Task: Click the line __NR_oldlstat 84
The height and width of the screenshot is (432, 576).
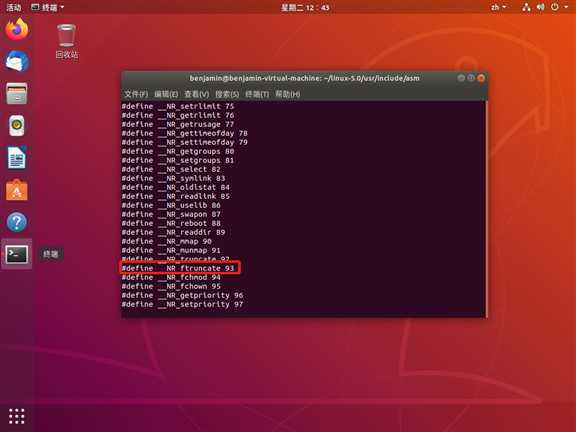Action: (x=176, y=187)
